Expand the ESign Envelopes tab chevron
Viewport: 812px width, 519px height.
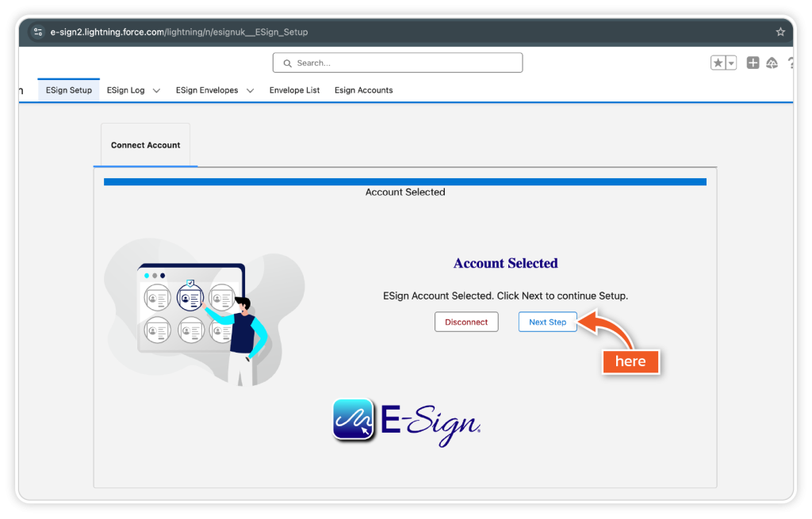click(250, 91)
